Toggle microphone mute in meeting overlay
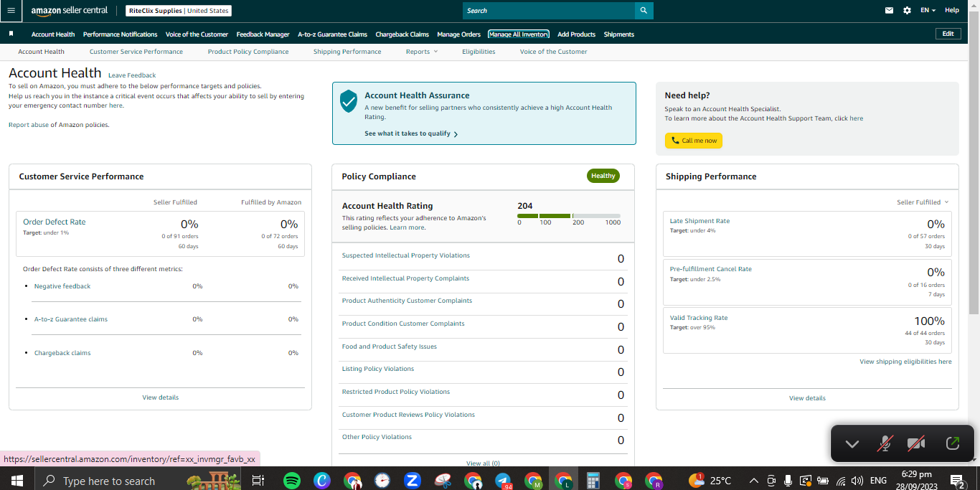This screenshot has width=980, height=490. pyautogui.click(x=885, y=443)
